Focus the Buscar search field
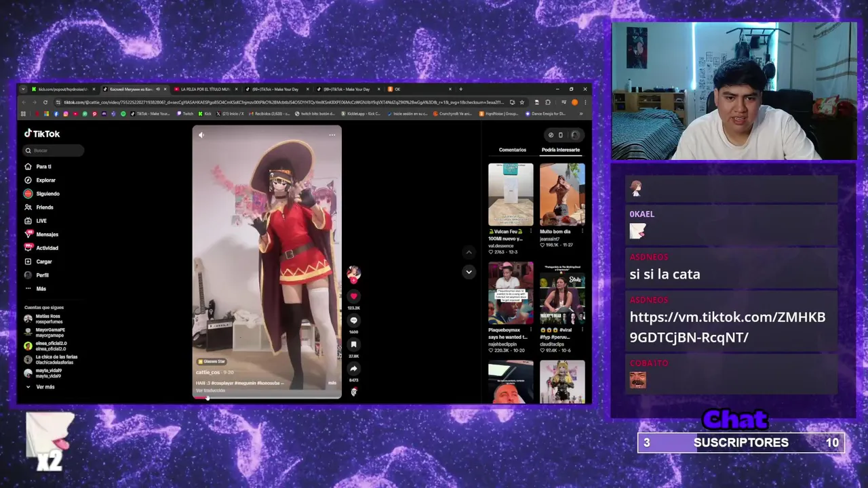868x488 pixels. click(x=53, y=150)
